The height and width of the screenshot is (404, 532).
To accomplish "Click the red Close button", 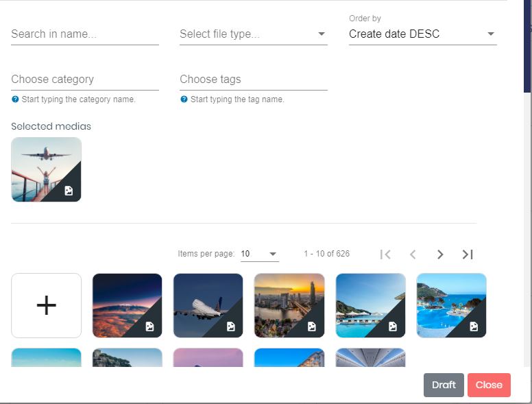I will [x=489, y=385].
